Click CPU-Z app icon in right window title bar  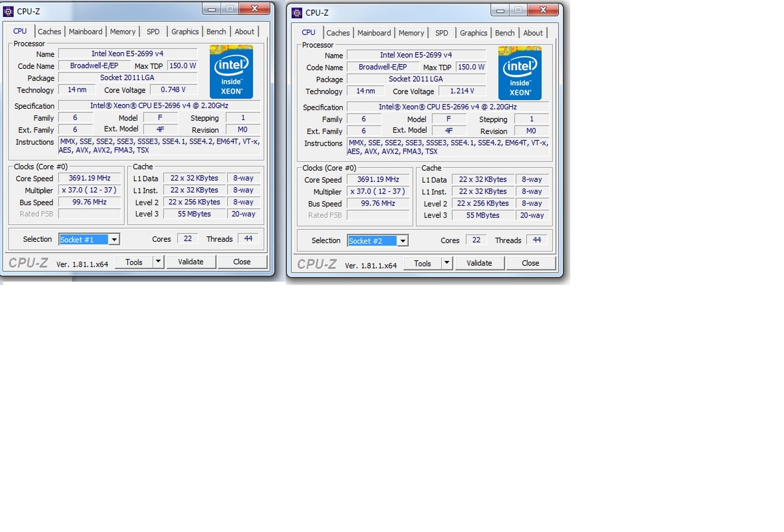click(x=297, y=12)
